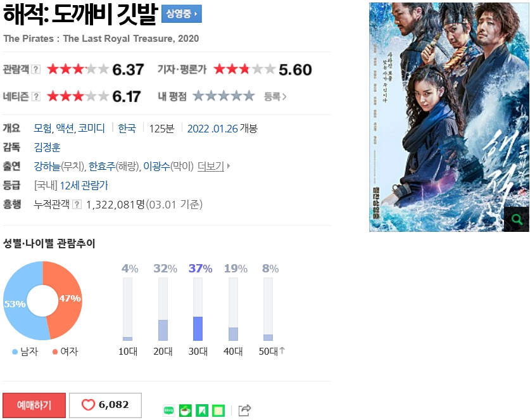Select the 액션 genre link
530x420 pixels.
(x=65, y=128)
